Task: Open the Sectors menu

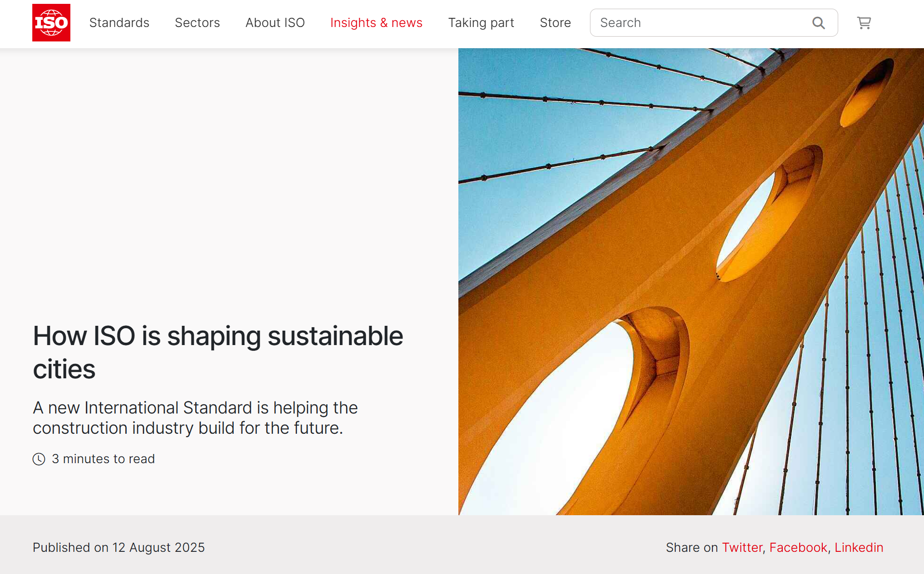Action: point(197,23)
